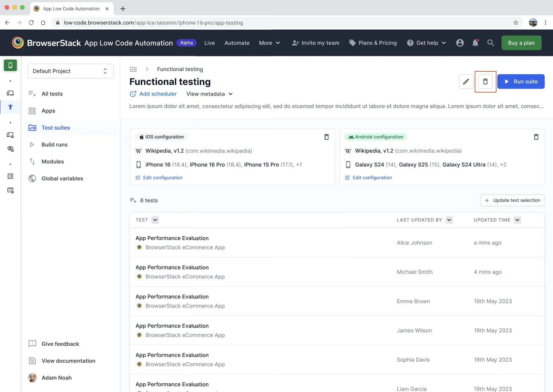Screen dimensions: 553x392
Task: Expand the View metadata section
Action: click(x=209, y=94)
